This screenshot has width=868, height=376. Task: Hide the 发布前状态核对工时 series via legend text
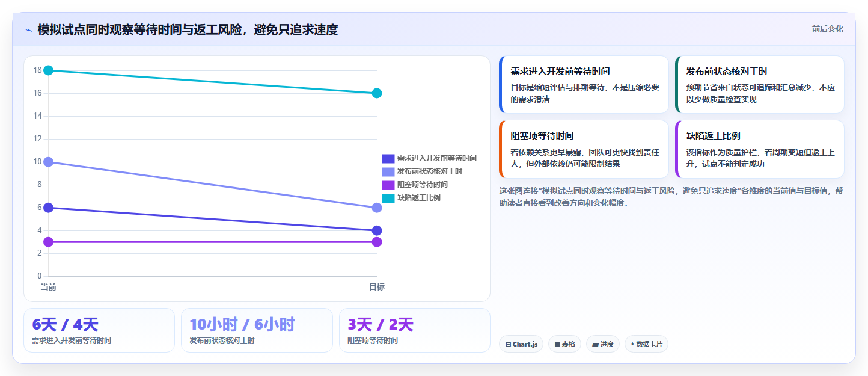(x=430, y=171)
